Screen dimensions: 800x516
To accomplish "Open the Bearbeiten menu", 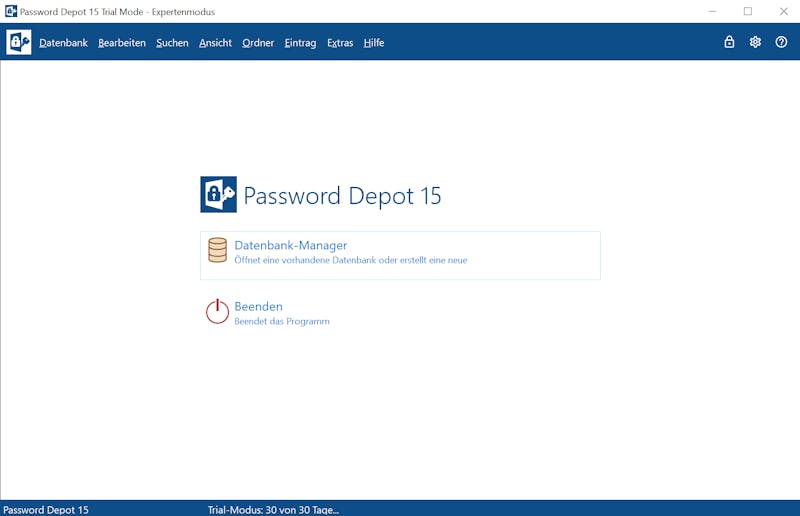I will pyautogui.click(x=122, y=43).
